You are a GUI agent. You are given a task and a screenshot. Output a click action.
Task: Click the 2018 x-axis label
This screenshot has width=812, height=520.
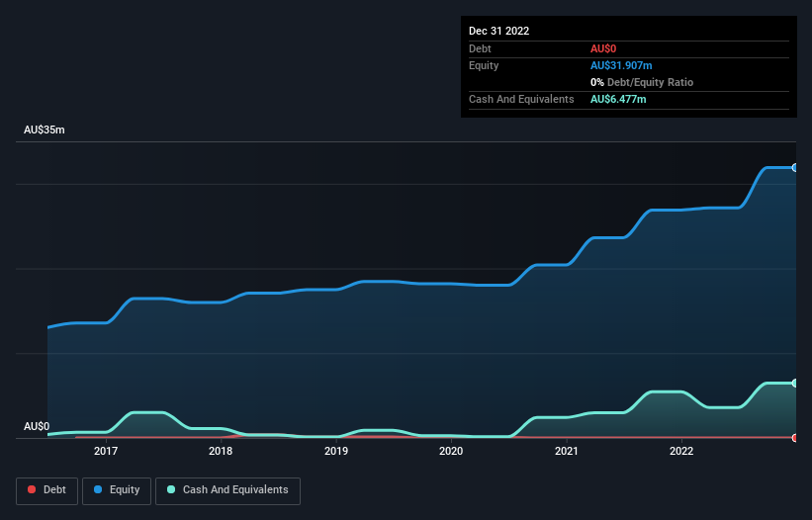(x=221, y=451)
